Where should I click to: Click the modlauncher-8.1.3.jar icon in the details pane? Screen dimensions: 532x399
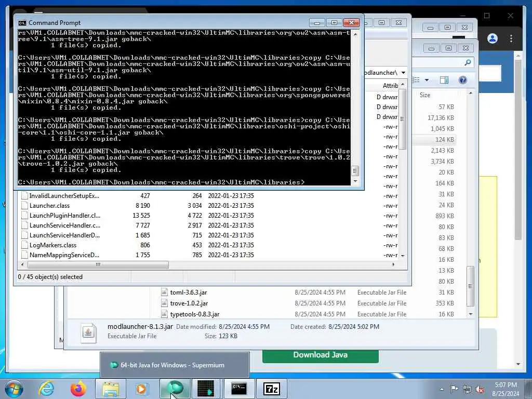tap(88, 332)
